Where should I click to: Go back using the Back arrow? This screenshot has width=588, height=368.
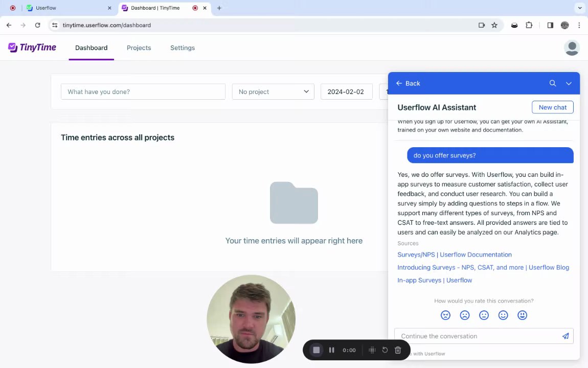(x=408, y=83)
